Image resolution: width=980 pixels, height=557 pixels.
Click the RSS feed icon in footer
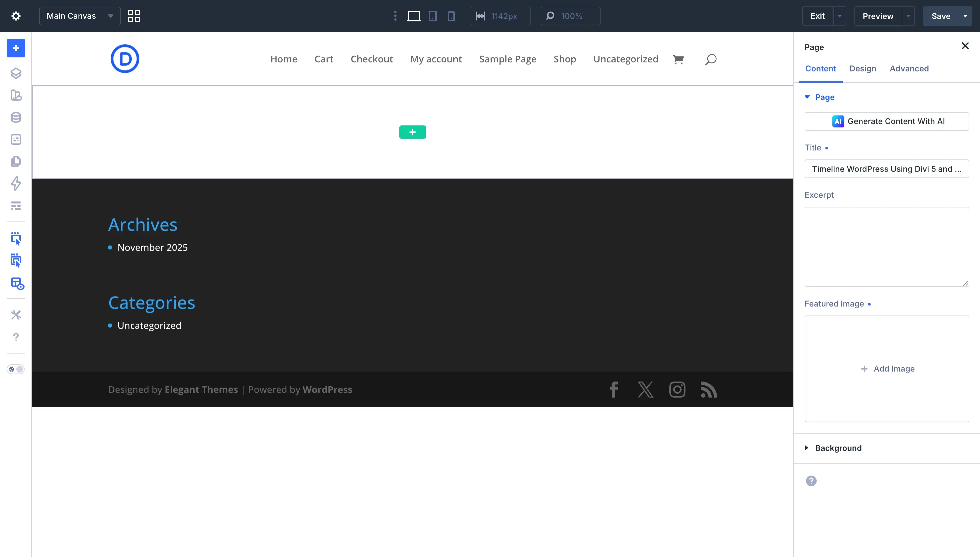coord(709,390)
